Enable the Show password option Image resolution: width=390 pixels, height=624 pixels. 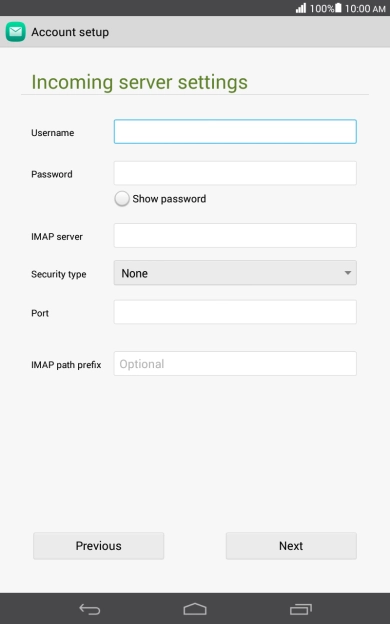tap(122, 199)
